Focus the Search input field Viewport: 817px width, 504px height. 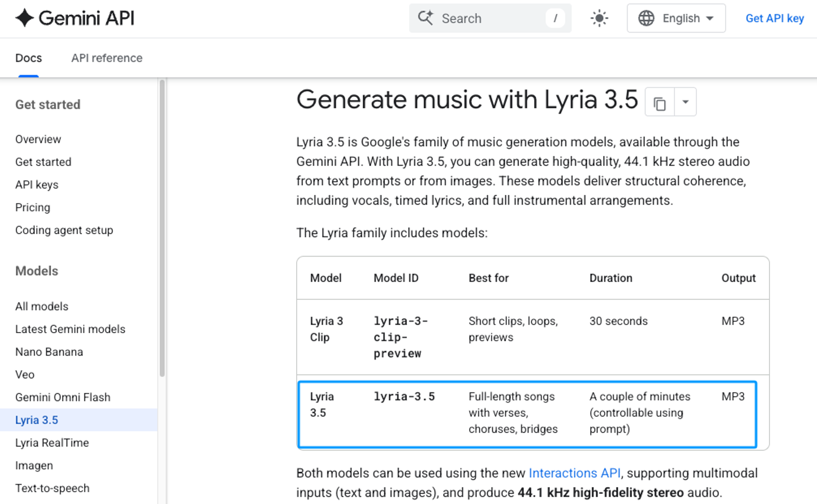(x=490, y=18)
